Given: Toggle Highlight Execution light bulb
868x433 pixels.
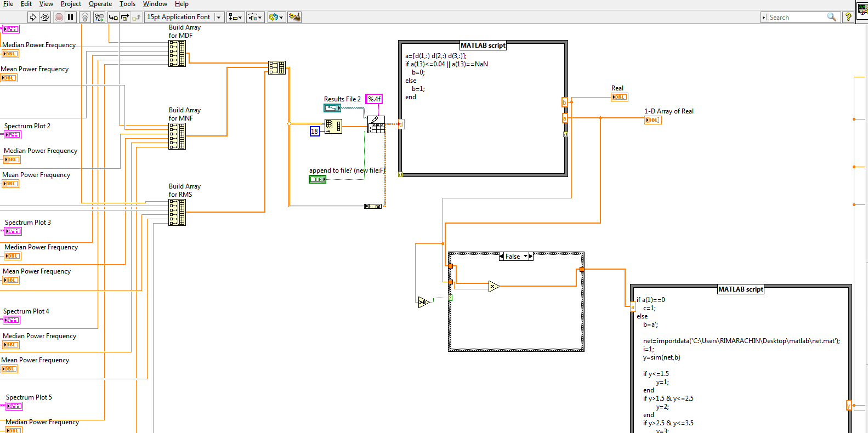Looking at the screenshot, I should coord(85,17).
